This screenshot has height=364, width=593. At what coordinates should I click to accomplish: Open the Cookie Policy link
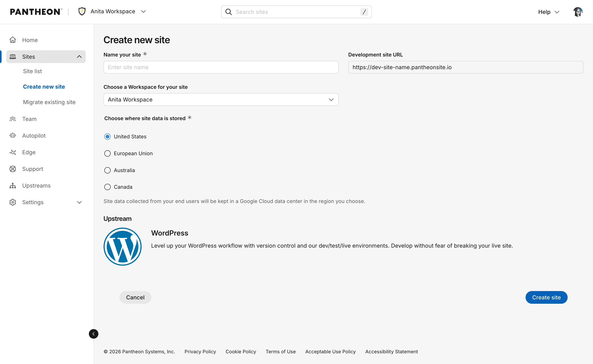[x=241, y=352]
